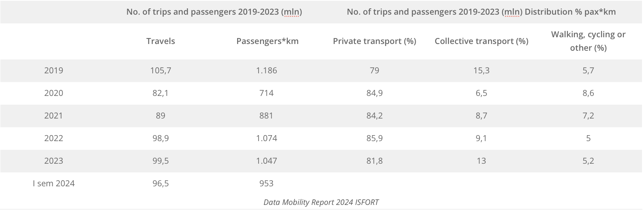Click the 84,9 private transport value
The height and width of the screenshot is (218, 644).
point(374,93)
